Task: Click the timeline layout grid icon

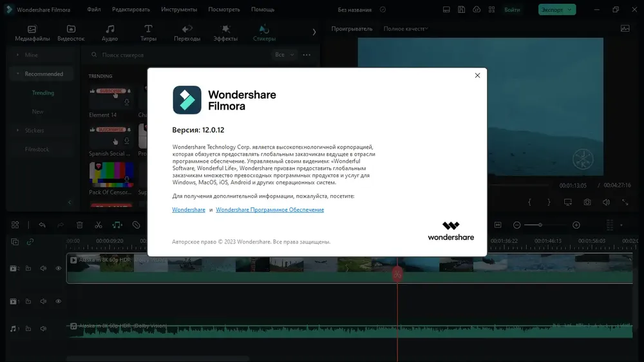Action: pyautogui.click(x=15, y=225)
